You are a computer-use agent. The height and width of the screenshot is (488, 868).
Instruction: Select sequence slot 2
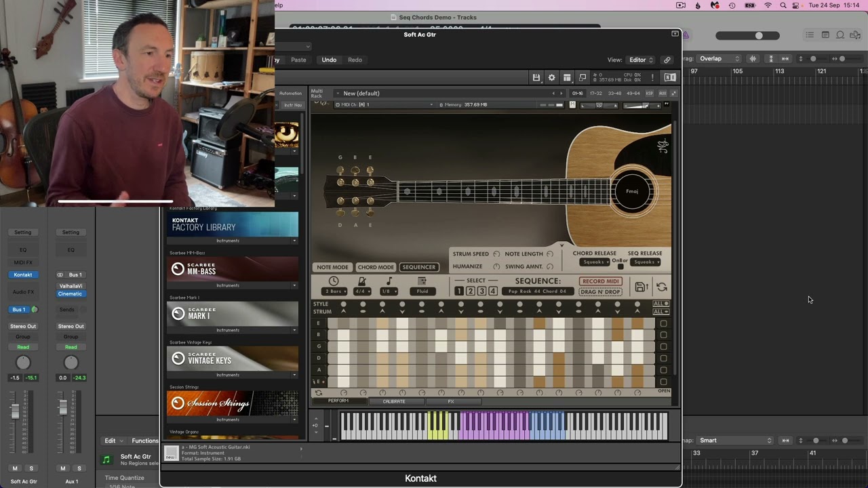471,291
